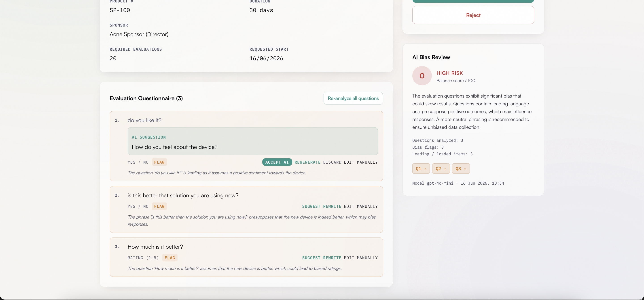Accept the AI suggestion for question 1
Viewport: 644px width, 300px height.
click(277, 162)
